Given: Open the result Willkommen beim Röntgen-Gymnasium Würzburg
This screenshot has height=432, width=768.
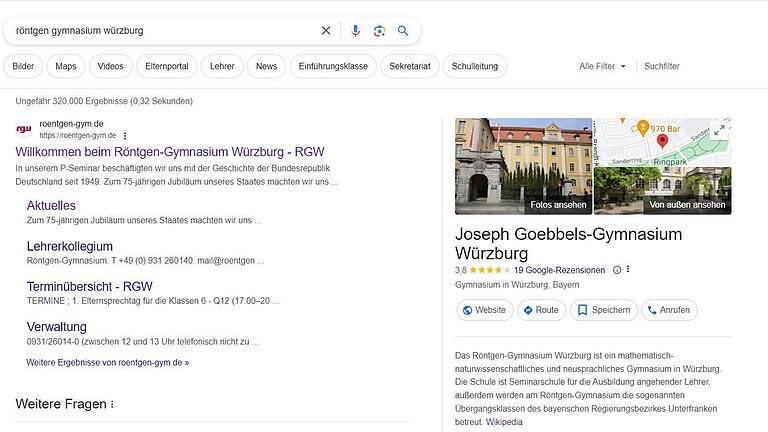Looking at the screenshot, I should tap(169, 152).
